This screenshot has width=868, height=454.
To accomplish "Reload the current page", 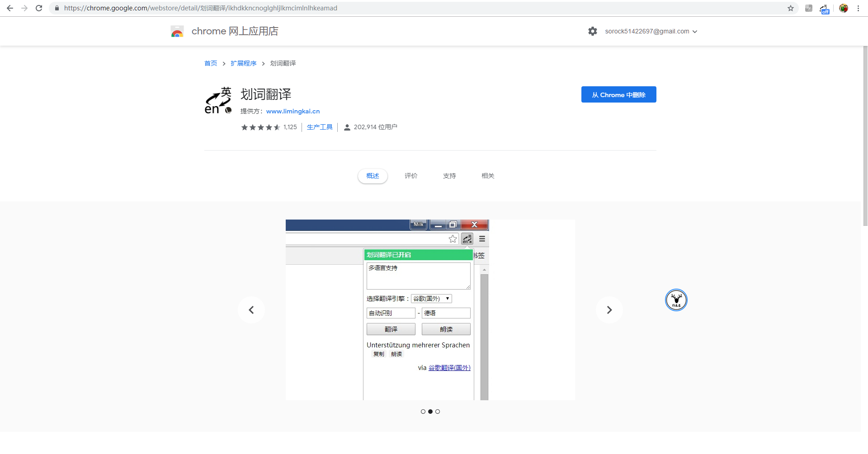I will [x=39, y=8].
